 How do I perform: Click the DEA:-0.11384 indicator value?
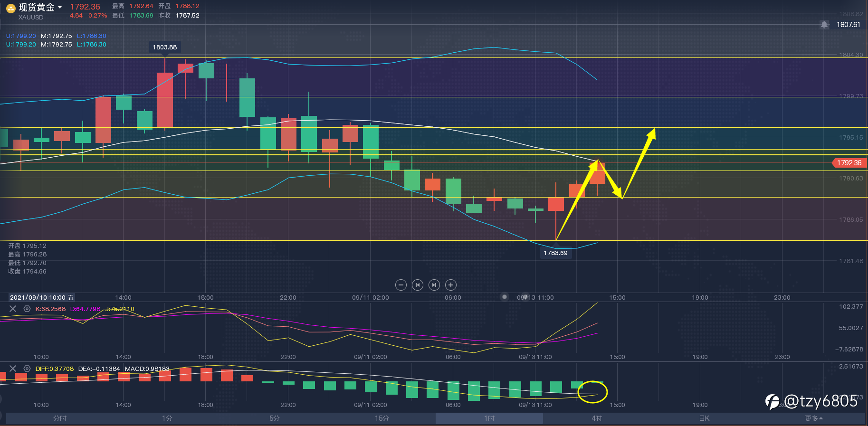click(99, 369)
